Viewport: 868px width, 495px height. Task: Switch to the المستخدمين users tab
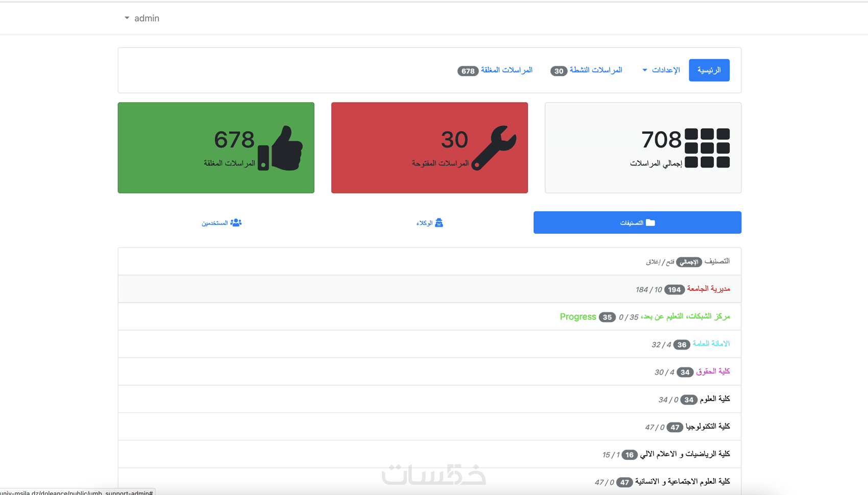(221, 223)
